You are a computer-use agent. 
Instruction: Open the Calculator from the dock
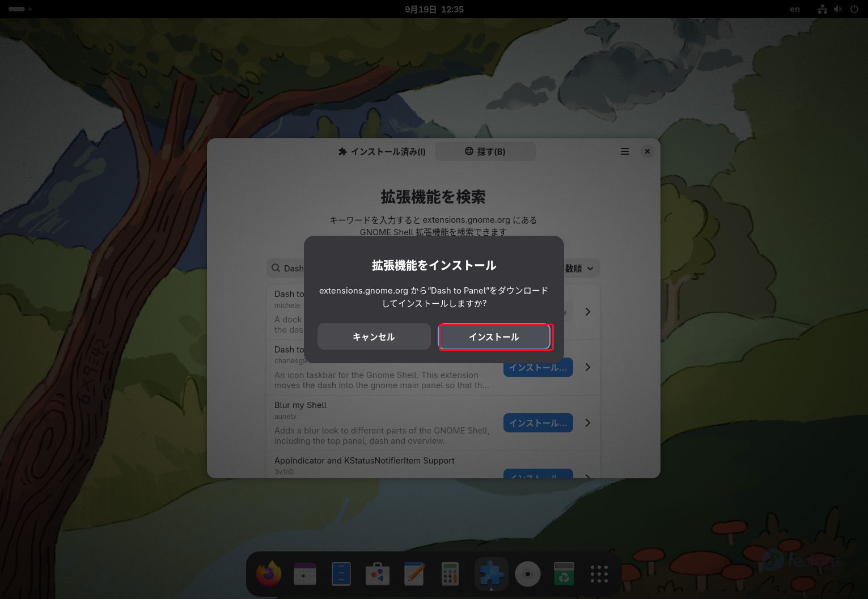pos(450,574)
